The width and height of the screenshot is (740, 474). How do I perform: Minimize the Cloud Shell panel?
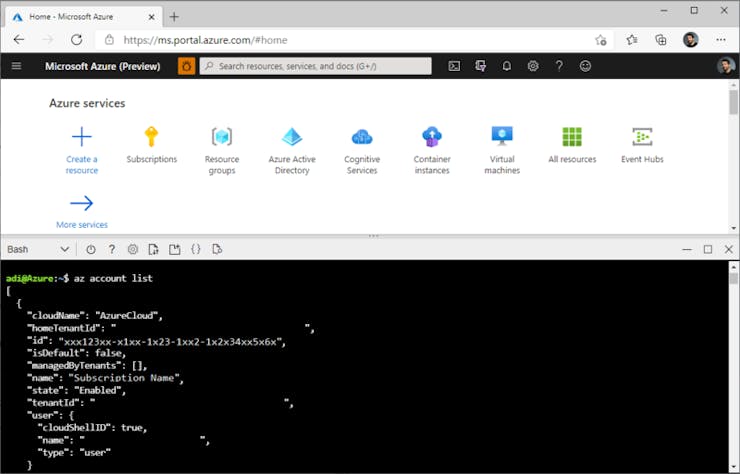[687, 249]
